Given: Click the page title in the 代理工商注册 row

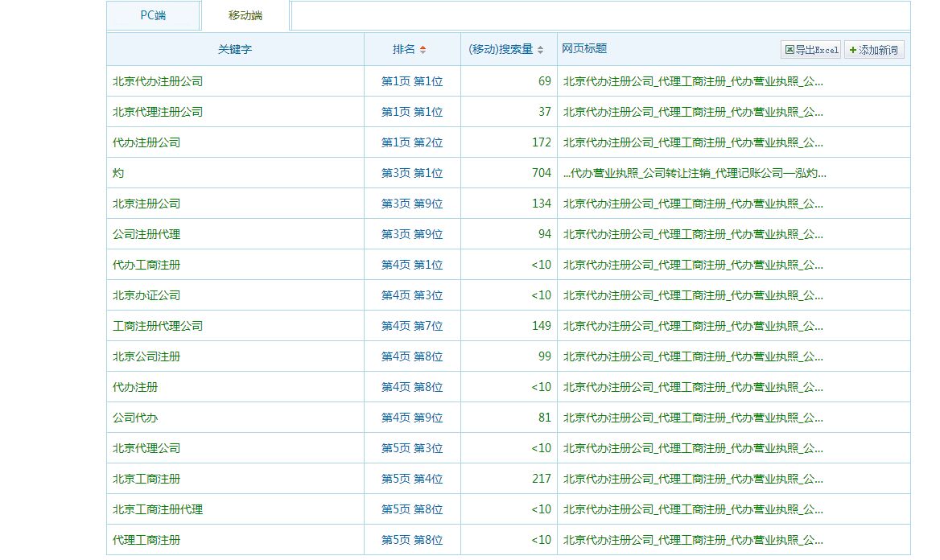Looking at the screenshot, I should [692, 540].
